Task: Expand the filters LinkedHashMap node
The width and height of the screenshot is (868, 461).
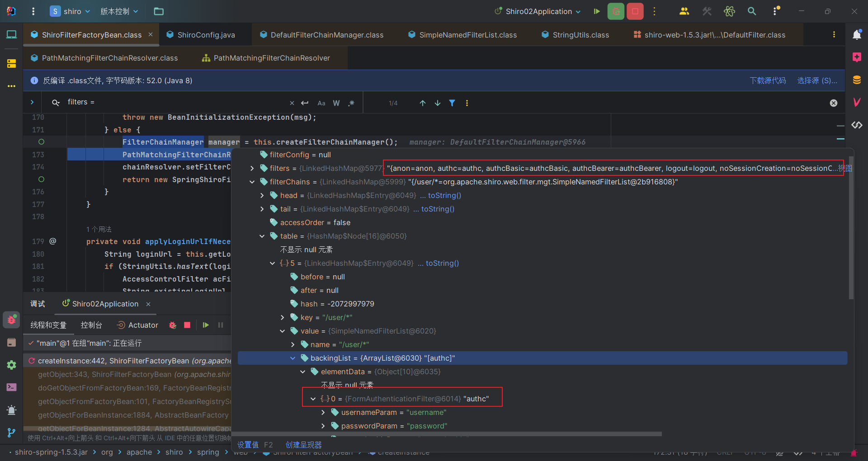Action: click(252, 168)
